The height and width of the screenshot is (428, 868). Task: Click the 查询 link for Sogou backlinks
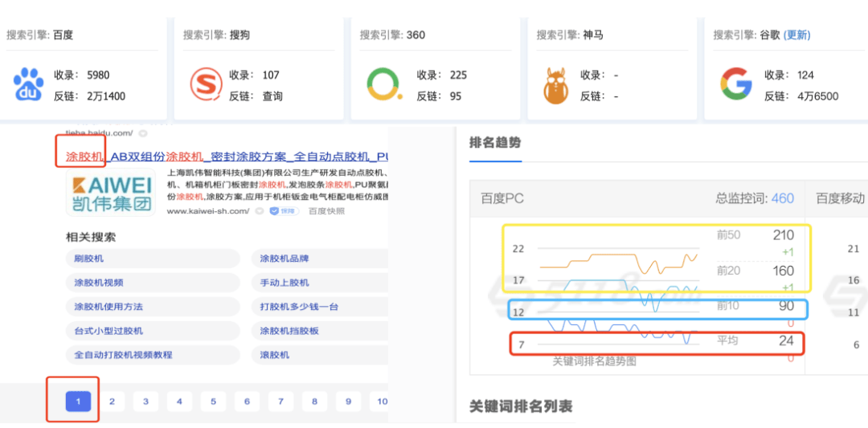click(272, 96)
